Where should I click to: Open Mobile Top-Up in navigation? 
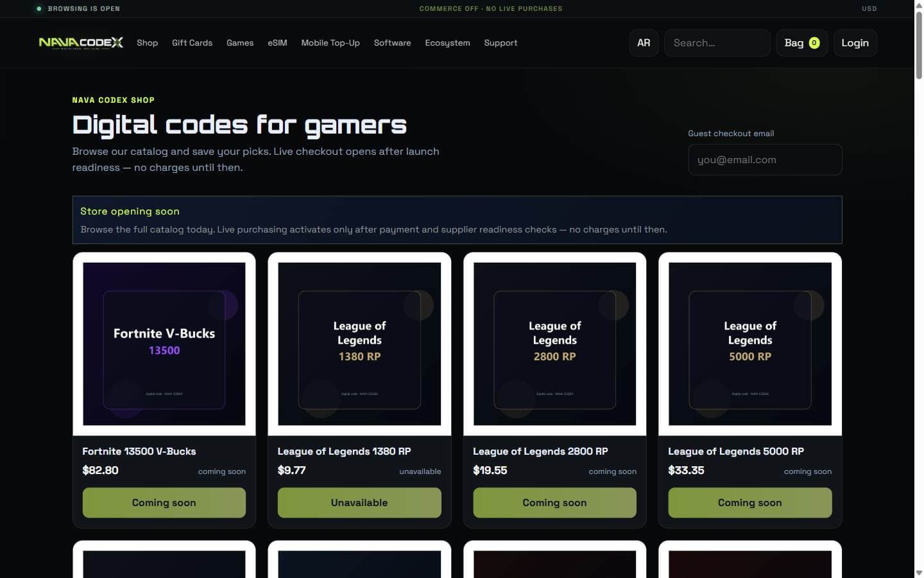click(330, 43)
